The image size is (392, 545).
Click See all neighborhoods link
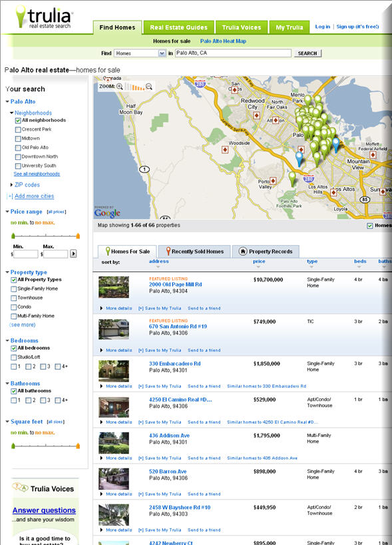coord(37,174)
